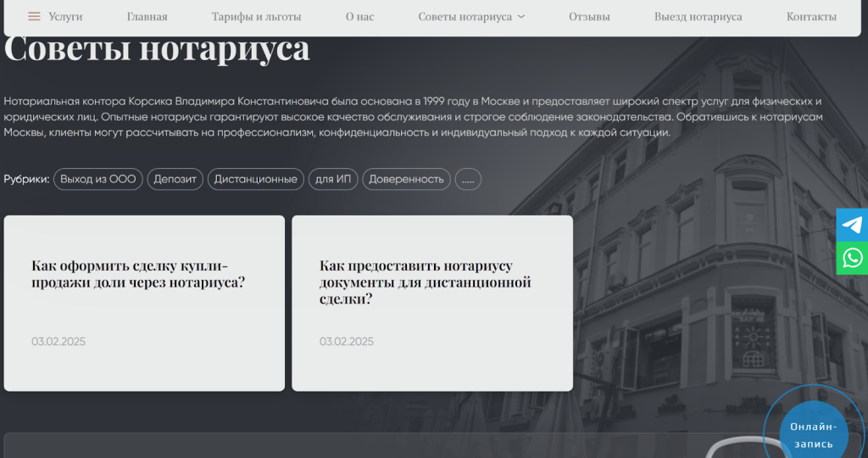
Task: Open article about документы для дистанционной сделки
Action: (425, 282)
